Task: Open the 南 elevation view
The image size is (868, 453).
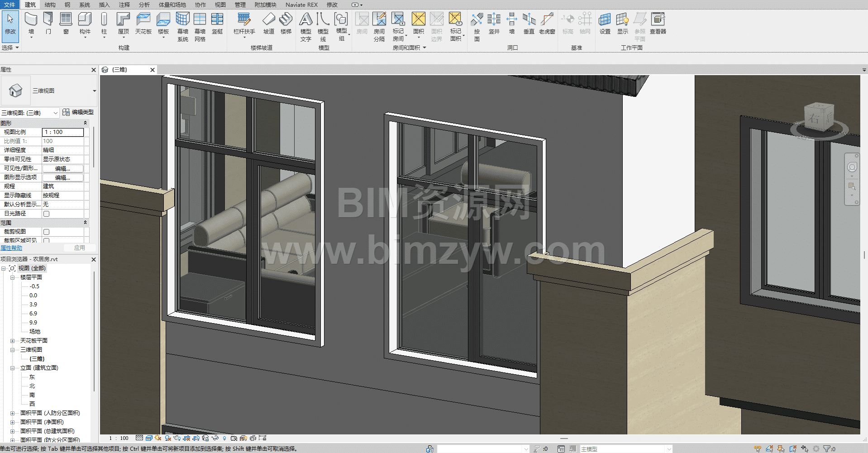Action: pyautogui.click(x=32, y=395)
